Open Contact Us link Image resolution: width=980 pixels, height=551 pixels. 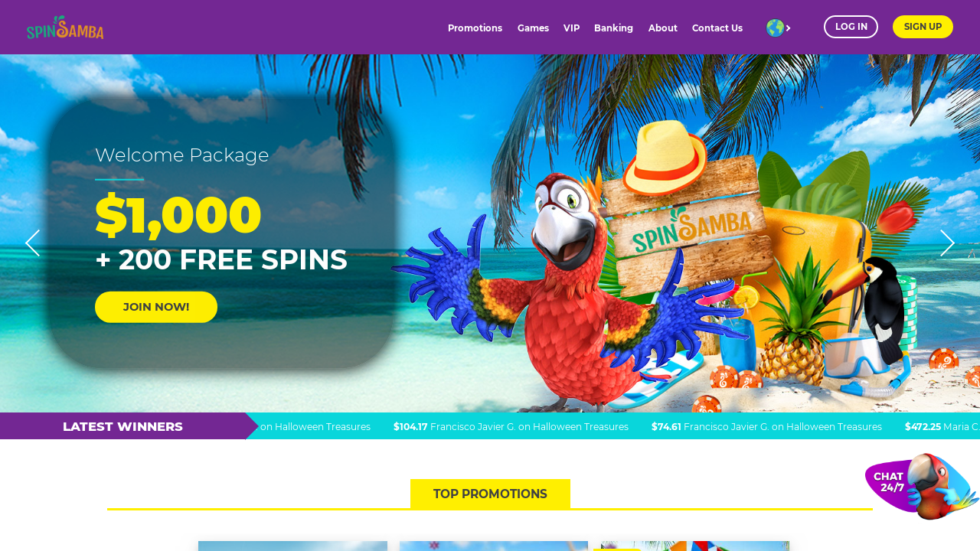pyautogui.click(x=717, y=28)
